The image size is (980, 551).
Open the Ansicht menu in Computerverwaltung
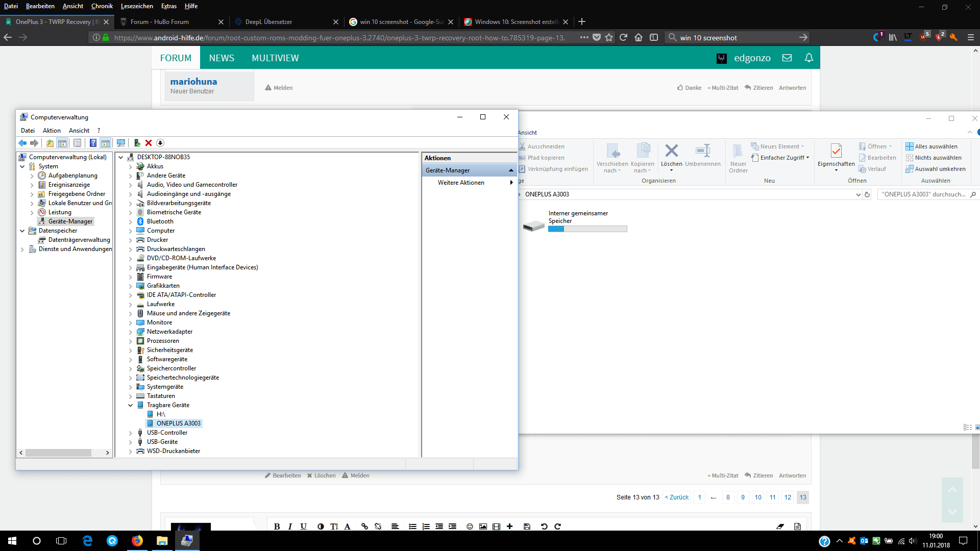pyautogui.click(x=79, y=131)
